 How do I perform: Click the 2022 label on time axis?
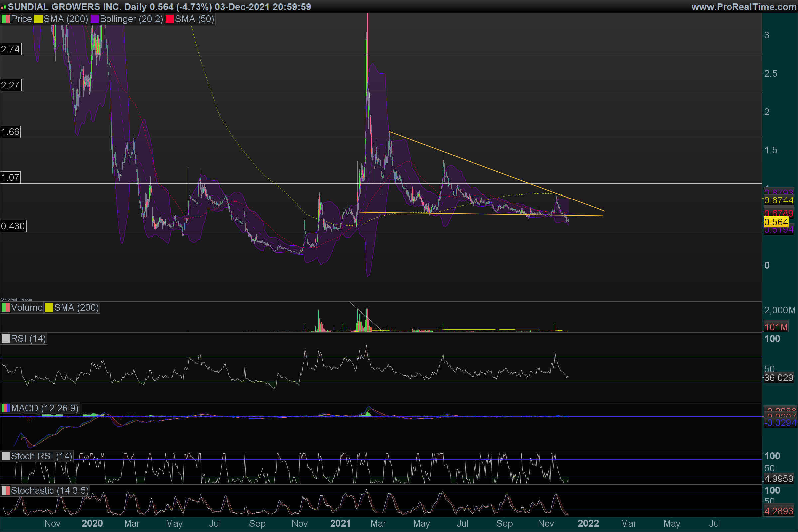coord(588,523)
